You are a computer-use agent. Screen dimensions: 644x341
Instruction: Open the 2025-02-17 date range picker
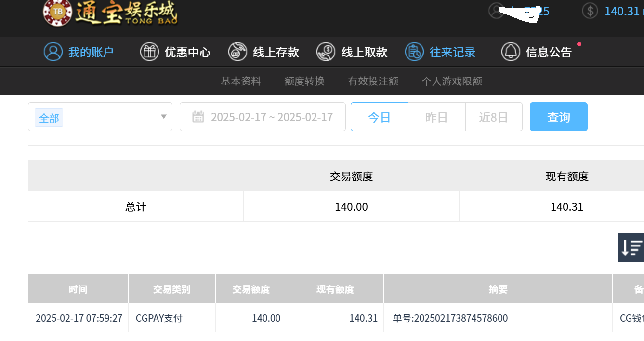(x=272, y=117)
